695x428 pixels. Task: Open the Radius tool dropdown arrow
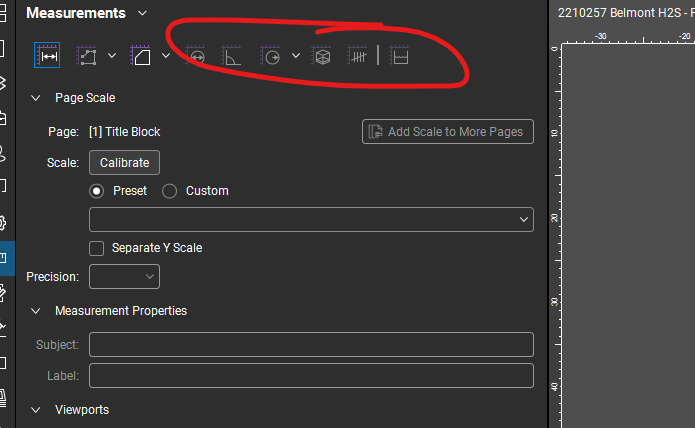pyautogui.click(x=296, y=56)
